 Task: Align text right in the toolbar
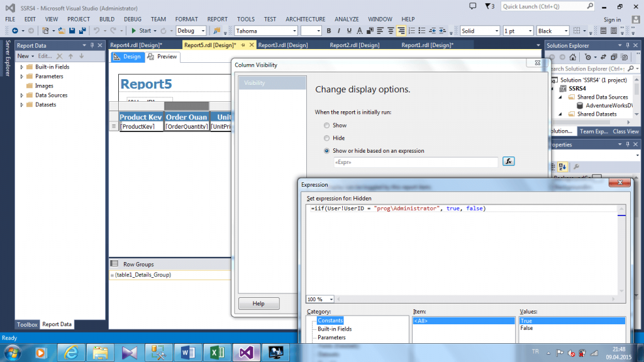point(401,31)
